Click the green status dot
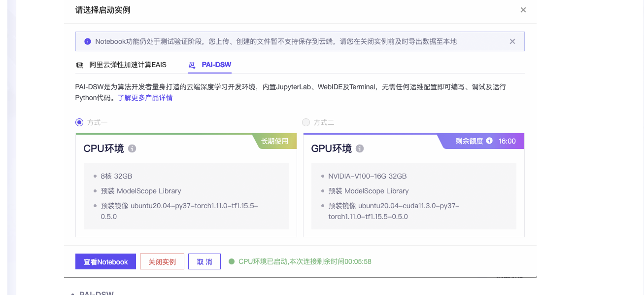Screen dimensions: 644x295 pyautogui.click(x=232, y=261)
